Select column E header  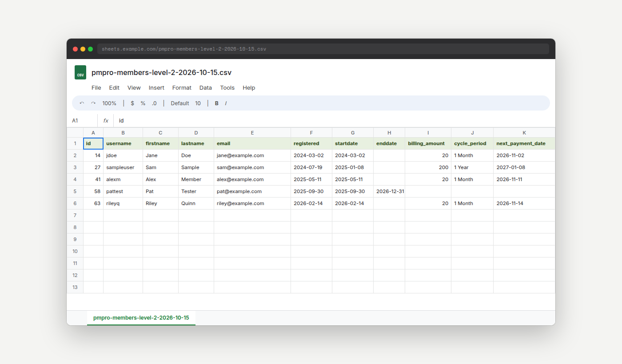point(252,133)
